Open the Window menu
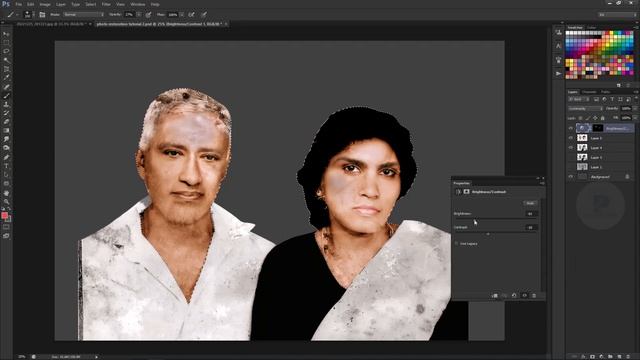Screen dimensions: 640x360 138,4
